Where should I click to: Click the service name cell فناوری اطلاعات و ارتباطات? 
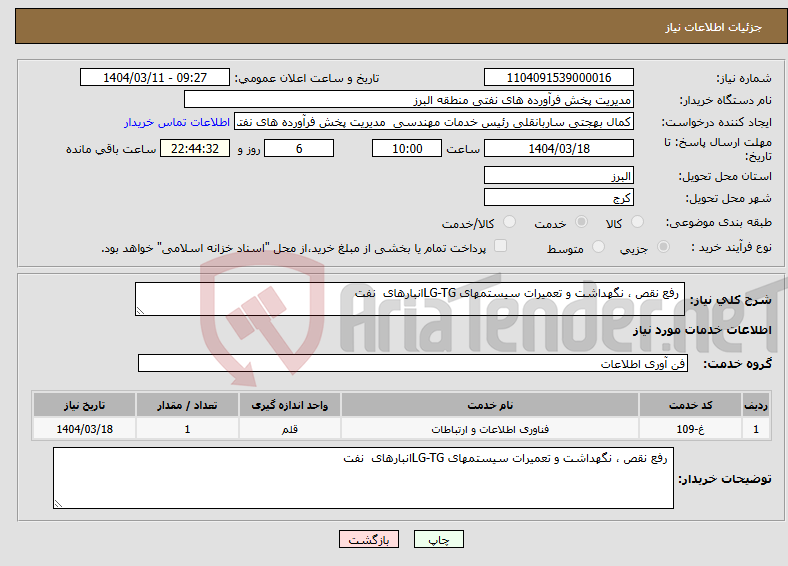[490, 429]
